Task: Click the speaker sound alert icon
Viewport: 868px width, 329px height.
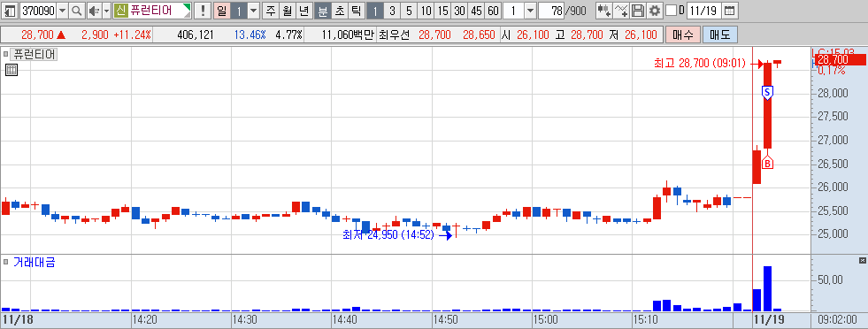Action: coord(95,11)
